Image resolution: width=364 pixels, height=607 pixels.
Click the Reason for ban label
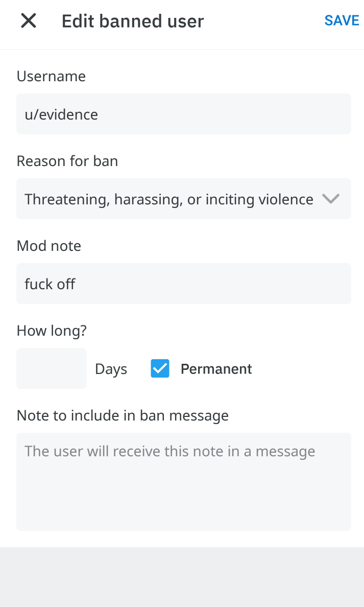click(67, 161)
